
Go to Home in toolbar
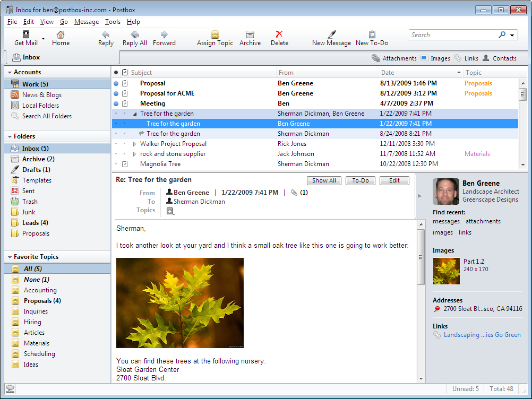point(61,38)
